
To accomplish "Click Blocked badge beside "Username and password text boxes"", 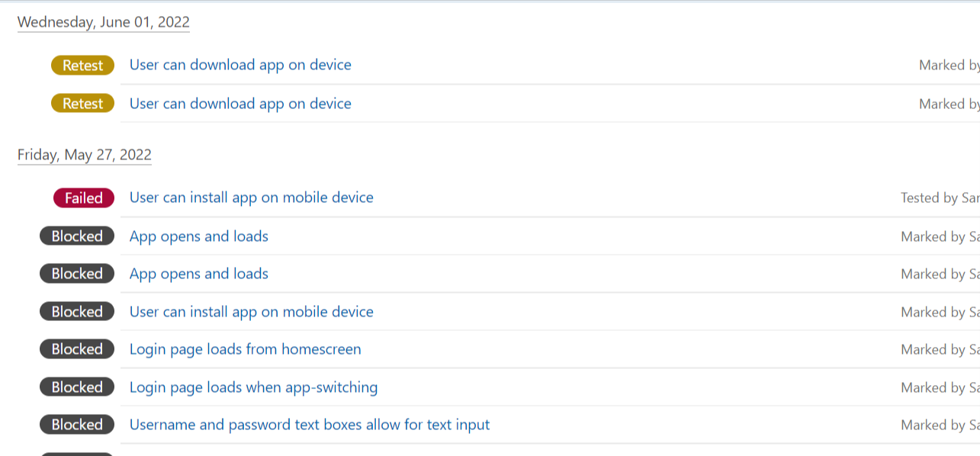I will [77, 425].
